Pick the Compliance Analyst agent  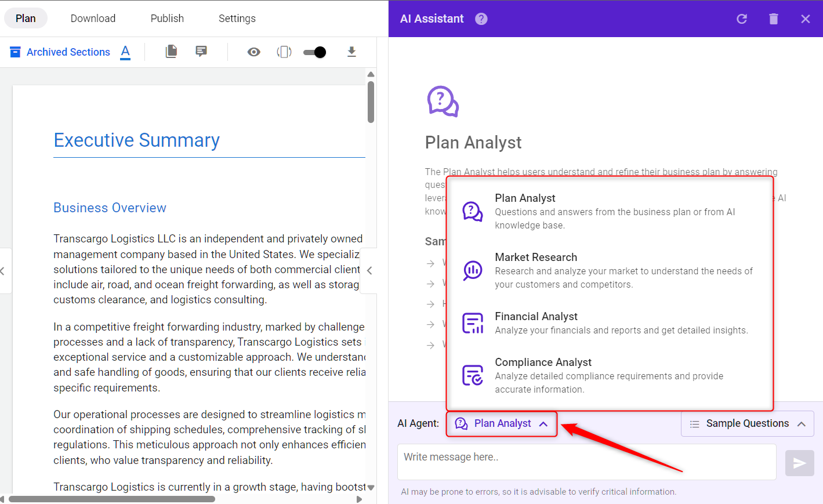pos(610,375)
